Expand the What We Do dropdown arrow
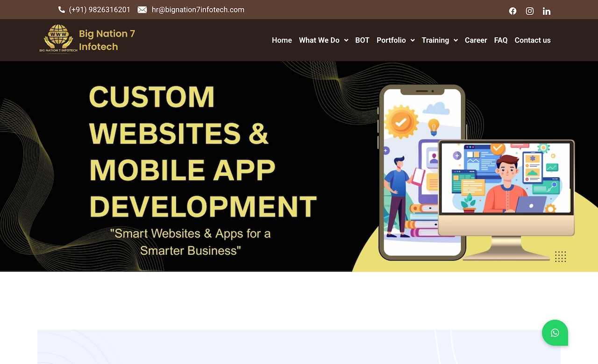The width and height of the screenshot is (598, 364). click(346, 41)
